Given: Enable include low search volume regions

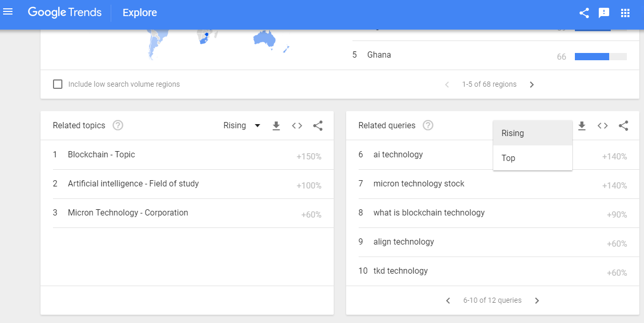Looking at the screenshot, I should click(58, 84).
